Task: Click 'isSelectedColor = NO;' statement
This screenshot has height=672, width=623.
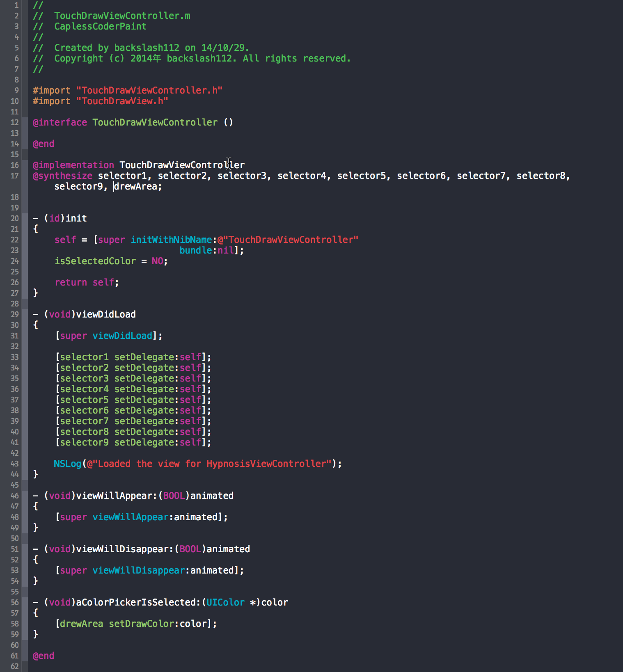Action: pyautogui.click(x=111, y=261)
